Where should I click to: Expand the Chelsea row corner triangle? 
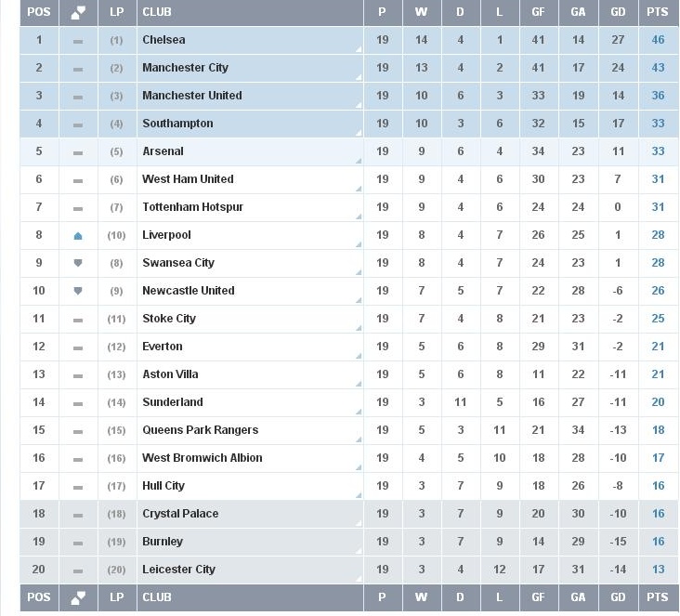(x=359, y=49)
